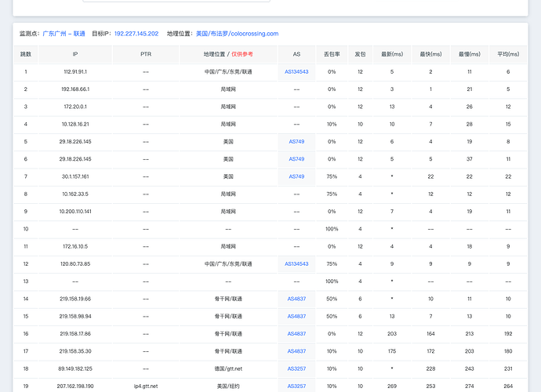
Task: Click 75% loss rate in 10.162.33.5 row
Action: pos(332,194)
